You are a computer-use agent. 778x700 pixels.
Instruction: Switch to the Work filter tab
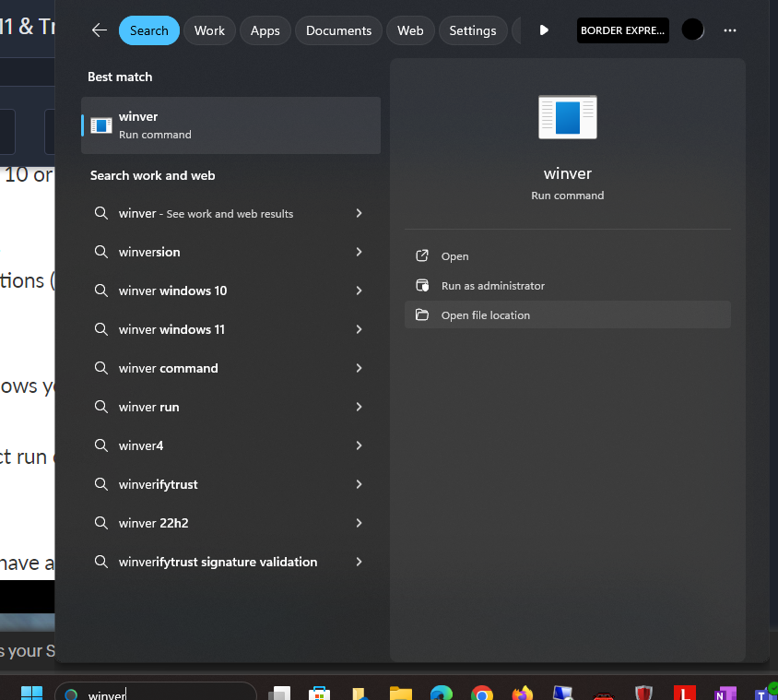pyautogui.click(x=209, y=30)
